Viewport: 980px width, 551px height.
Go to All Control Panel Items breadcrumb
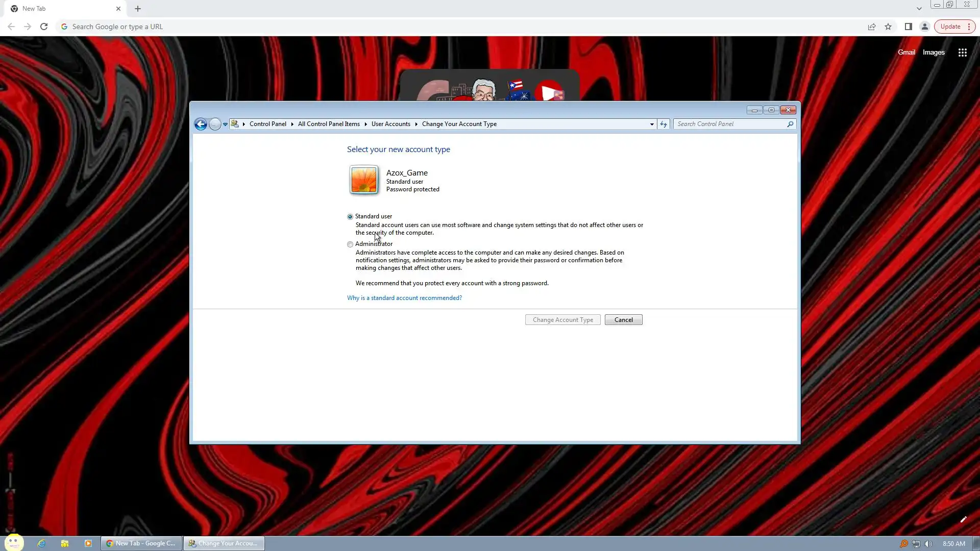(329, 124)
